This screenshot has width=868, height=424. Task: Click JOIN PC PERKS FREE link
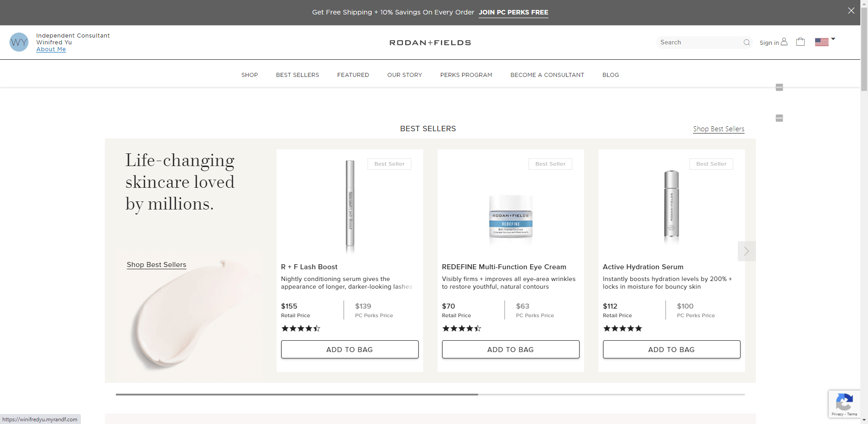[x=513, y=12]
